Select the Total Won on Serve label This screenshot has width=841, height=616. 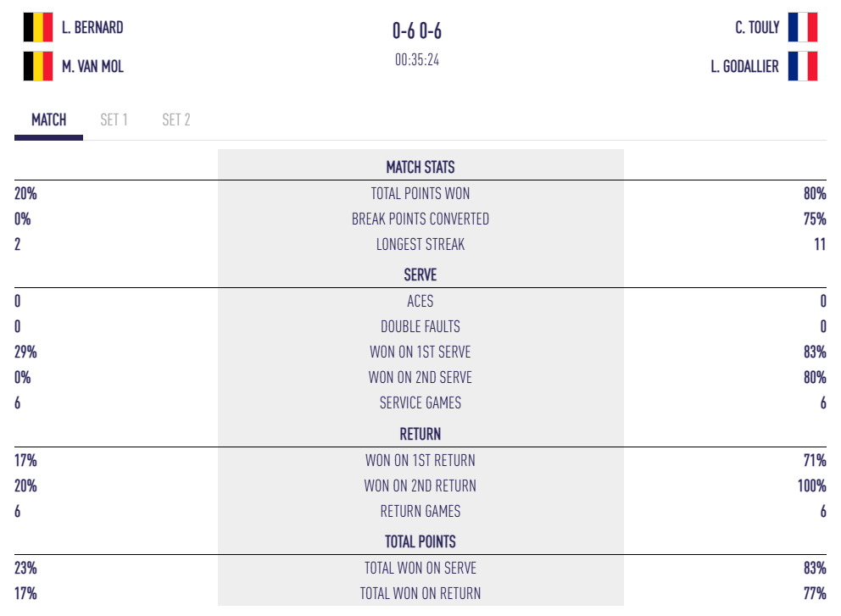(420, 568)
